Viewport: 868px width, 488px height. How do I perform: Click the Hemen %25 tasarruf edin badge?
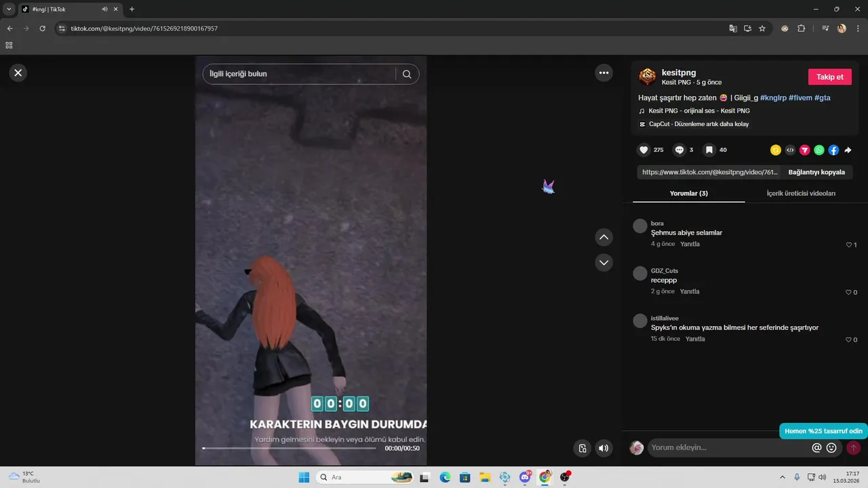click(x=823, y=431)
